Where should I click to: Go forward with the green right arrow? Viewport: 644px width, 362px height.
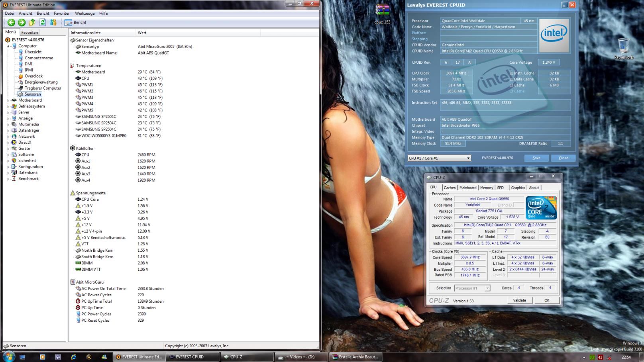tap(22, 23)
